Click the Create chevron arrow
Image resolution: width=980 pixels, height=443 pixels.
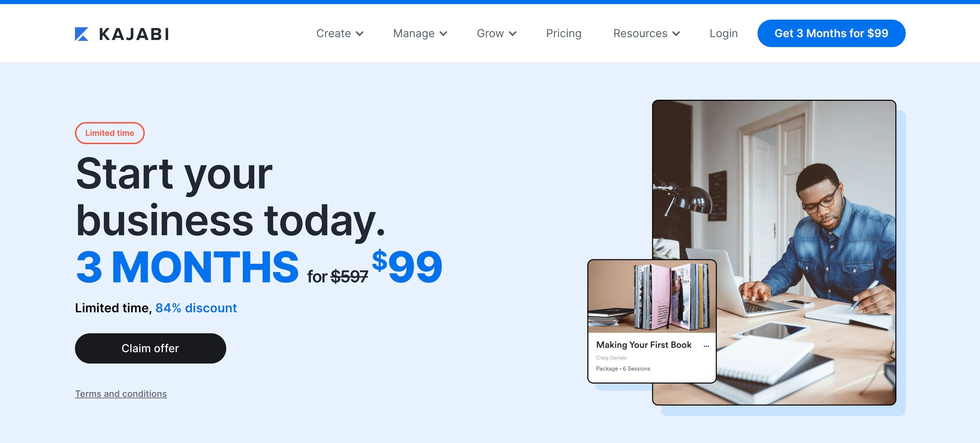point(360,33)
